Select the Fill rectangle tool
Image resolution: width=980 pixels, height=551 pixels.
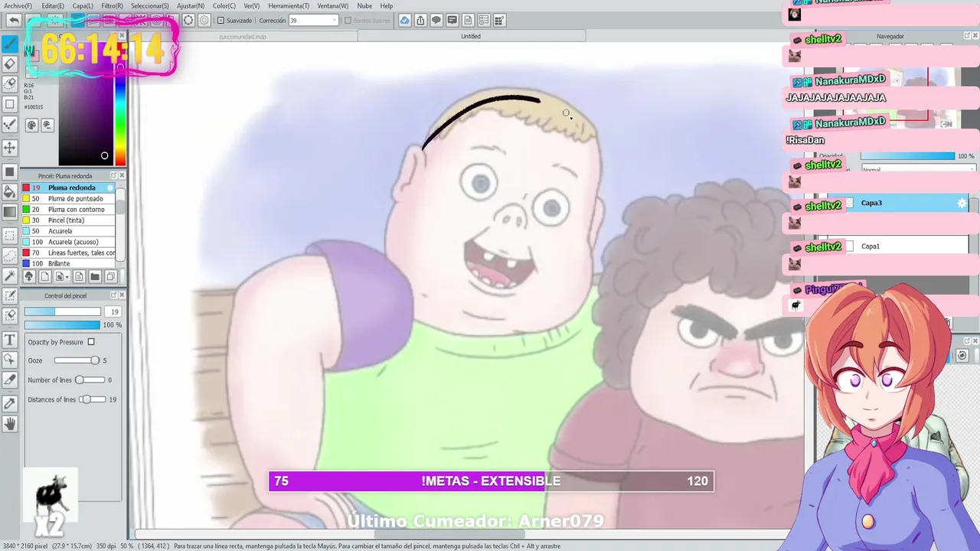coord(10,171)
